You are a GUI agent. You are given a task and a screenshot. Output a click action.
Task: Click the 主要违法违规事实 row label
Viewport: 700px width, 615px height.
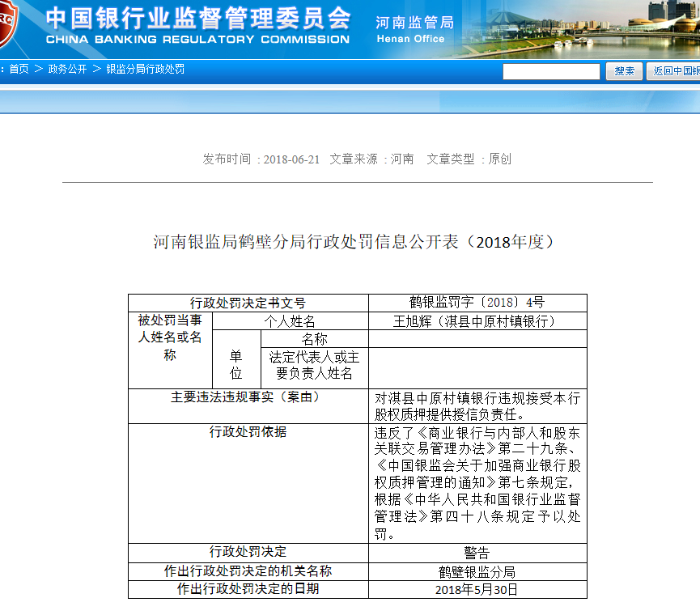[x=248, y=397]
